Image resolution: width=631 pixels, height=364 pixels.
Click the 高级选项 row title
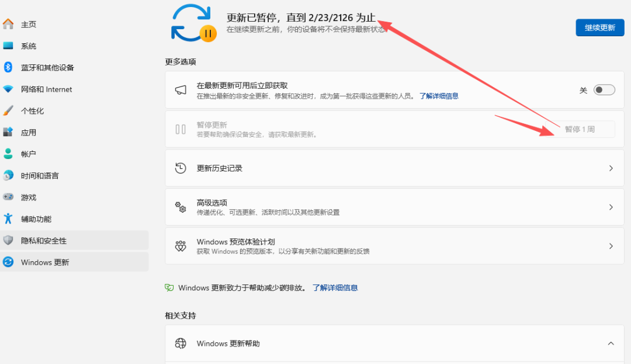click(212, 202)
